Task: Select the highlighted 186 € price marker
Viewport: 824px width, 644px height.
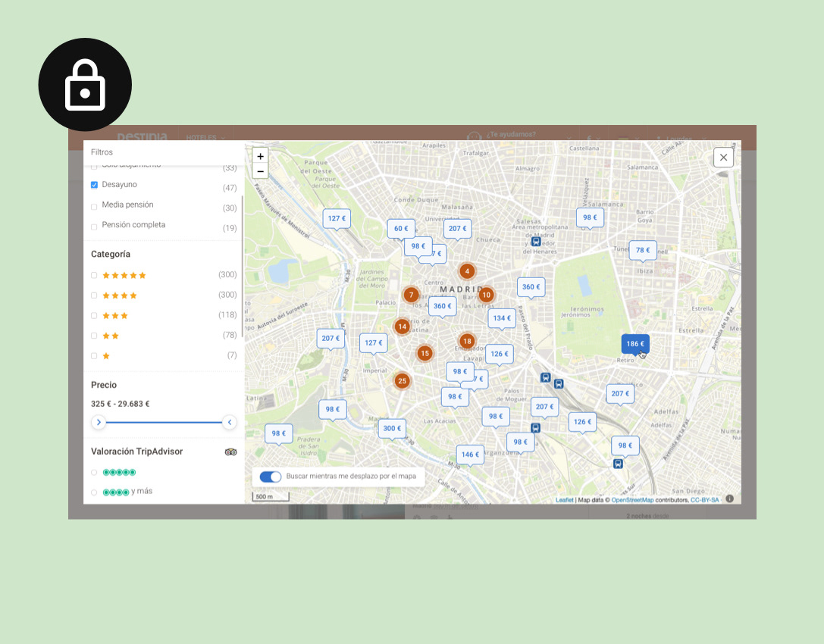Action: pyautogui.click(x=634, y=343)
